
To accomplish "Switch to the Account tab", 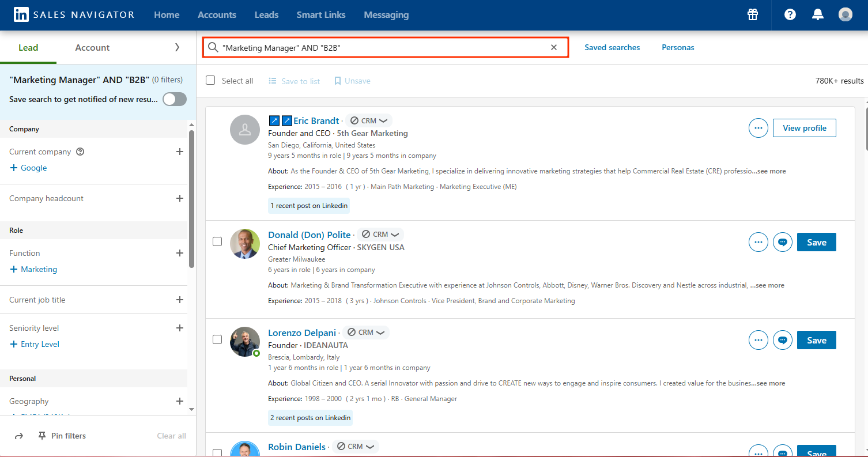I will [x=92, y=48].
